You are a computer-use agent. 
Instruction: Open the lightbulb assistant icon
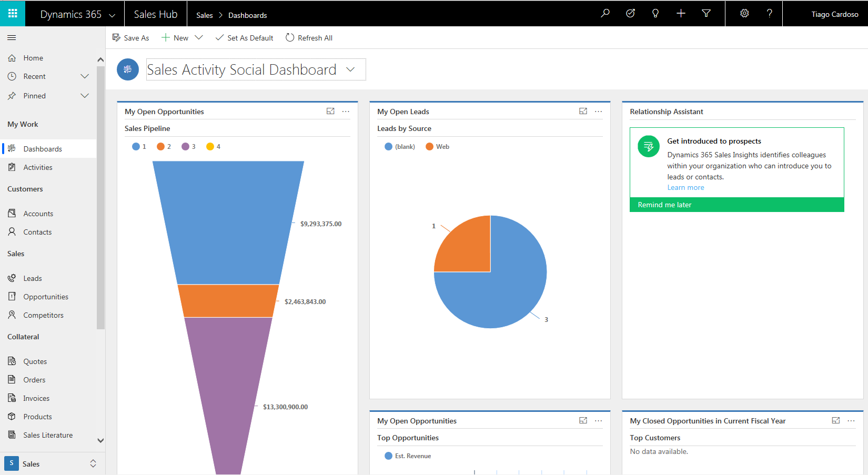click(655, 13)
